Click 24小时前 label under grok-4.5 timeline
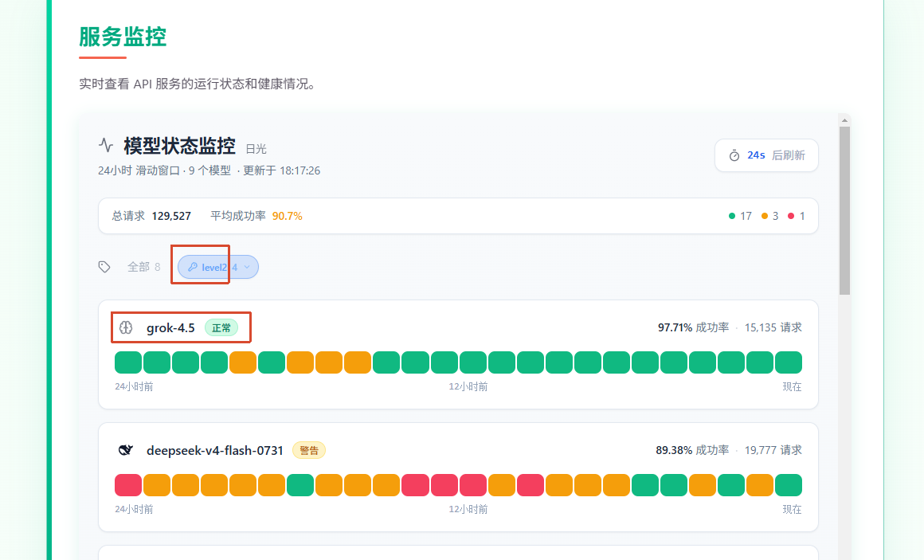The height and width of the screenshot is (560, 924). pyautogui.click(x=134, y=386)
